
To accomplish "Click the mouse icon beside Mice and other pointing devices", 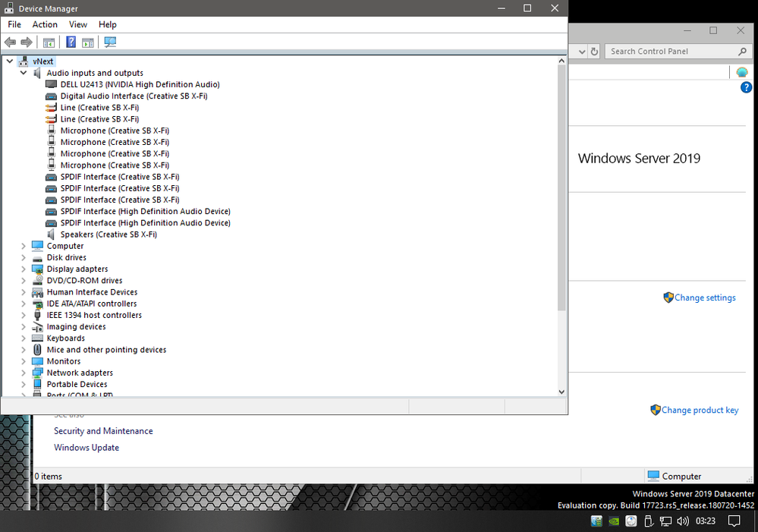I will click(x=37, y=350).
